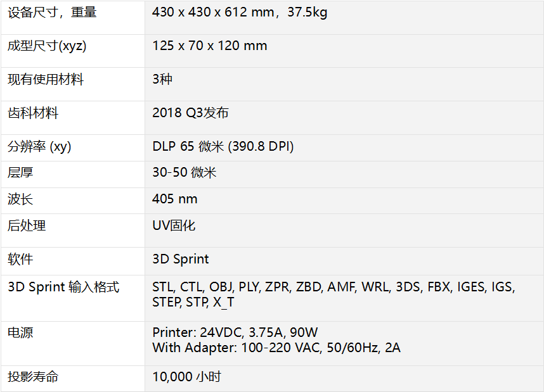Select the UV固化 value cell

coord(174,226)
